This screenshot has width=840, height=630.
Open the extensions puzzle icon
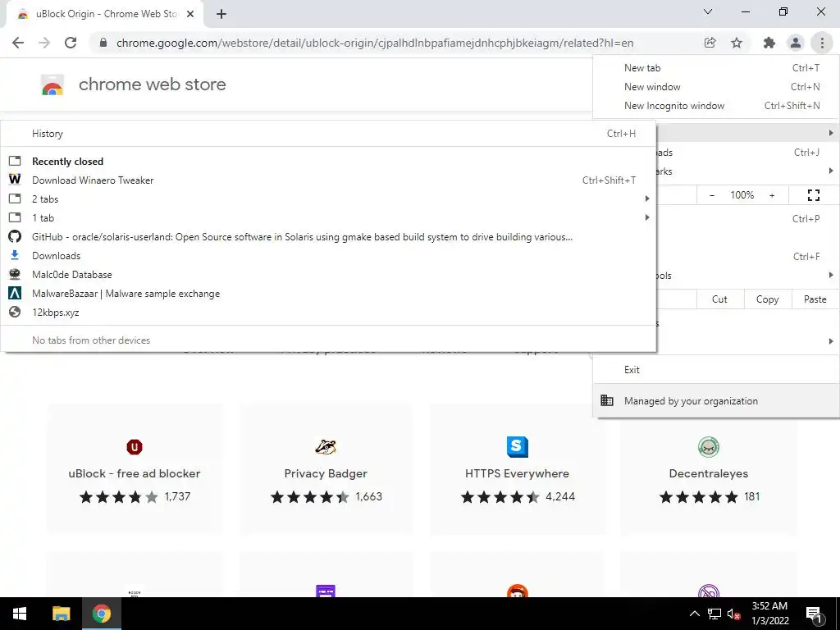769,43
